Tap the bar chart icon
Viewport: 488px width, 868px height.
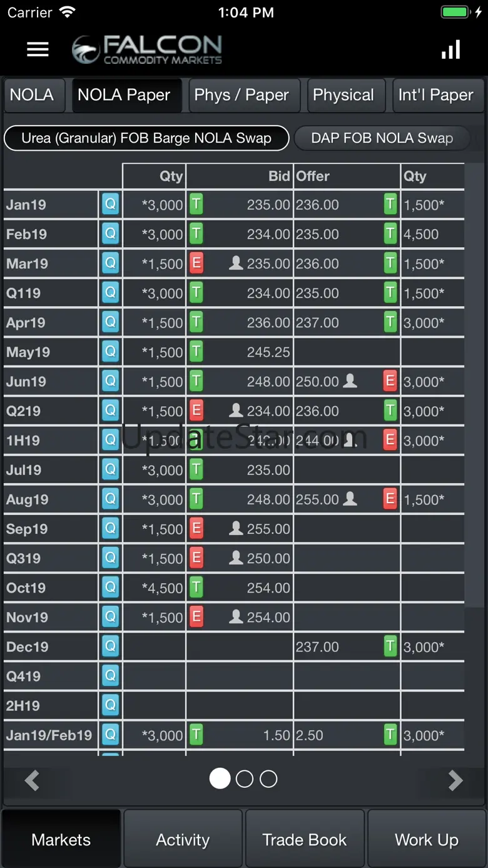click(450, 49)
